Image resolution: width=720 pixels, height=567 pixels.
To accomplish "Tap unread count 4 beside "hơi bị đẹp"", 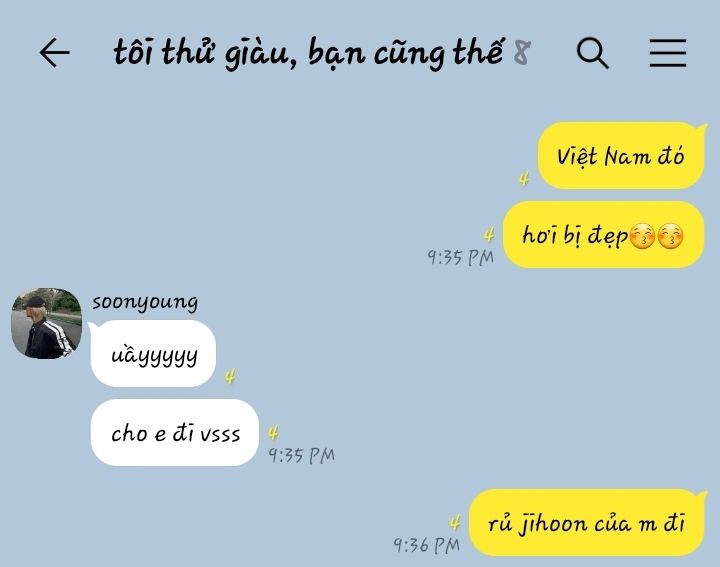I will coord(489,235).
